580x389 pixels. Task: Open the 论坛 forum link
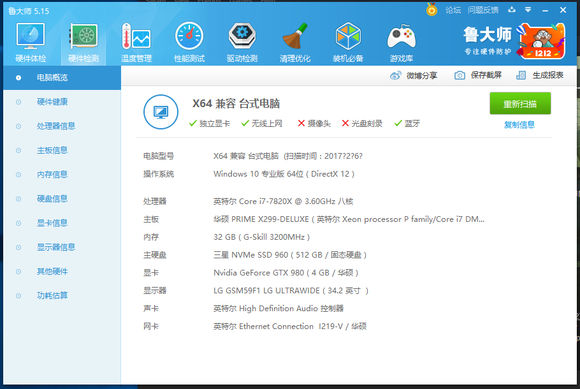[453, 10]
